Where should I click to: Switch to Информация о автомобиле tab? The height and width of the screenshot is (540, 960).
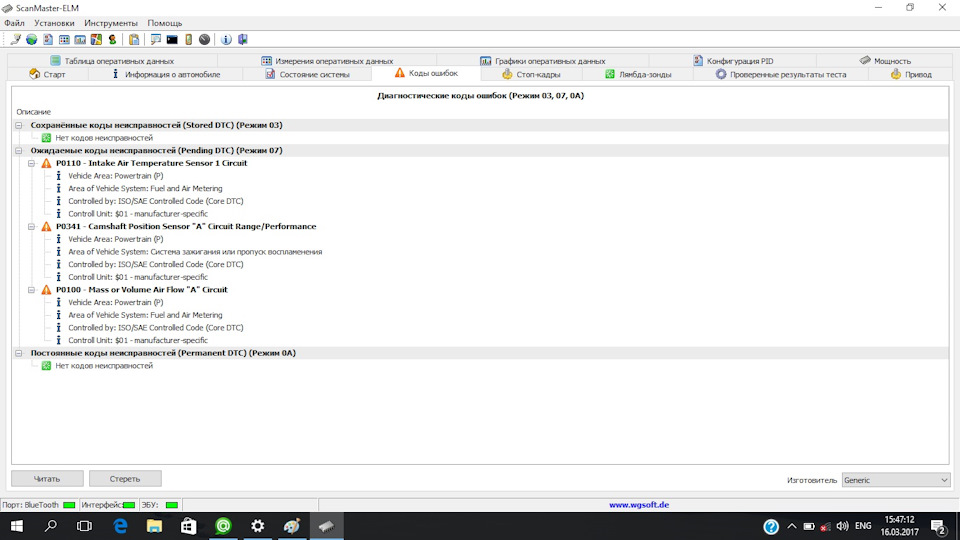(165, 74)
